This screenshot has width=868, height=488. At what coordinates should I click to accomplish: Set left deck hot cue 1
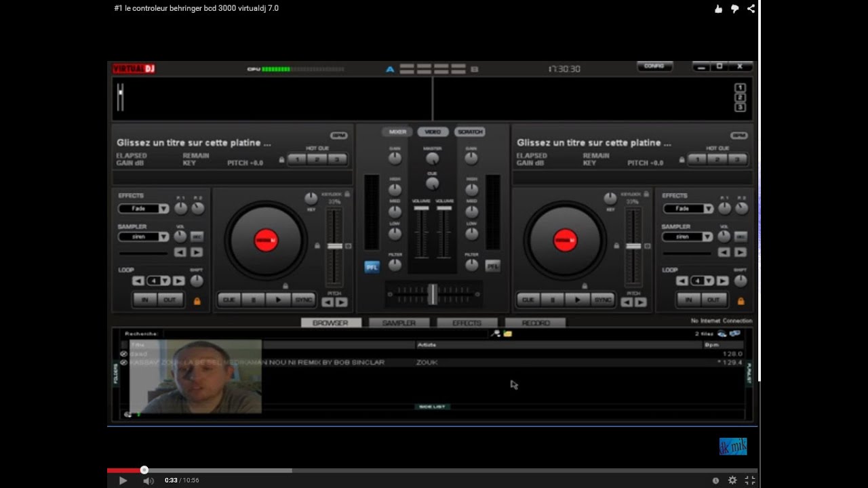(x=296, y=160)
